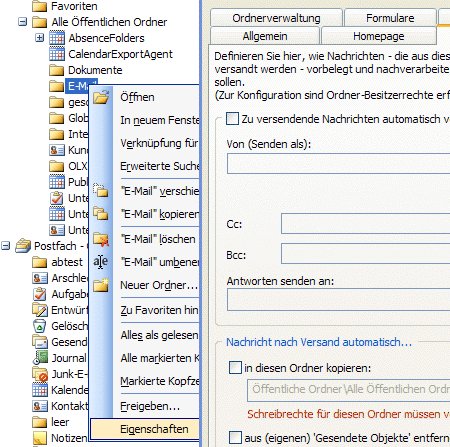450x447 pixels.
Task: Click the Kontakte contact card icon
Action: tap(40, 406)
